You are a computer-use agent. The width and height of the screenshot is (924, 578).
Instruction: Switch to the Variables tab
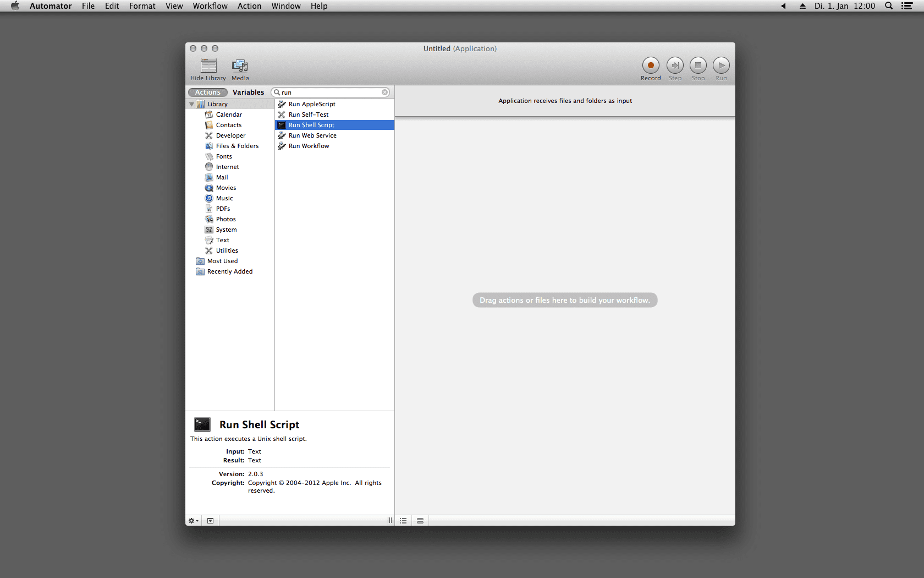tap(248, 92)
